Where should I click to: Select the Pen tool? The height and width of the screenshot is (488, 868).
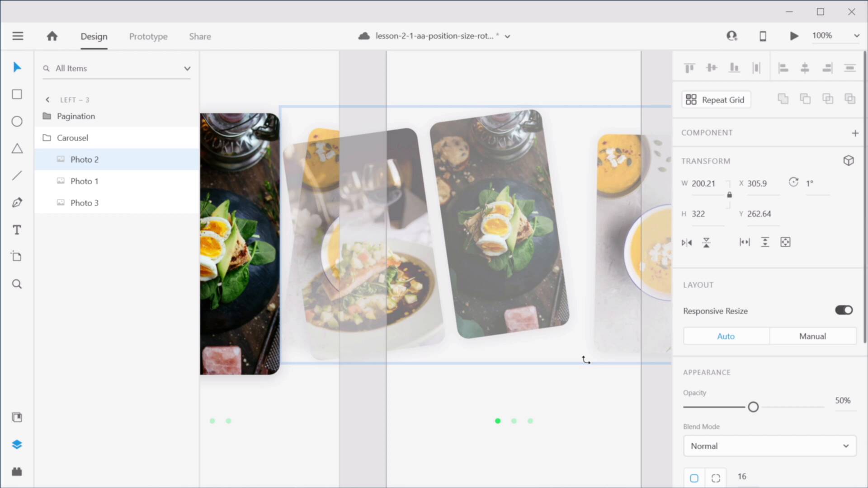(17, 202)
